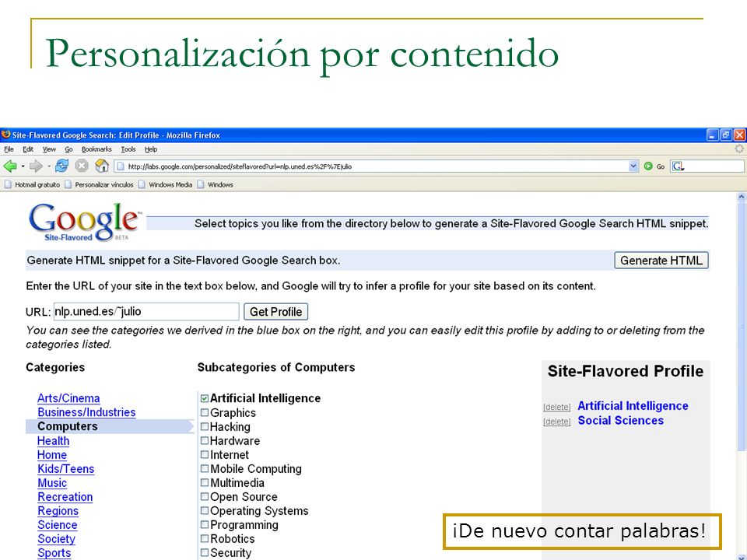Image resolution: width=747 pixels, height=560 pixels.
Task: Delete Artificial Intelligence from the profile
Action: click(557, 407)
